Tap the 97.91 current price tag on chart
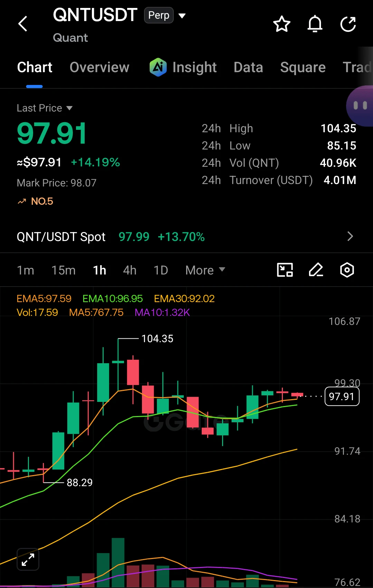 342,396
